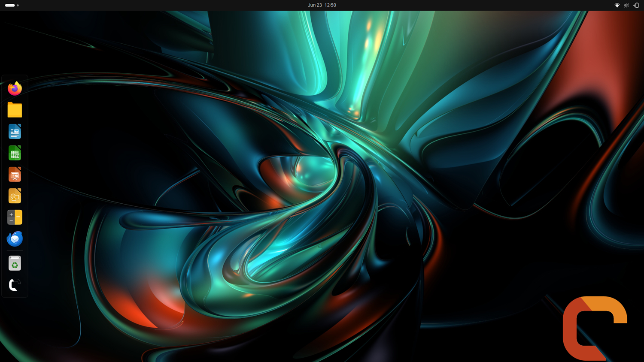The image size is (644, 362).
Task: Open the Files folder icon in dock
Action: coord(15,110)
